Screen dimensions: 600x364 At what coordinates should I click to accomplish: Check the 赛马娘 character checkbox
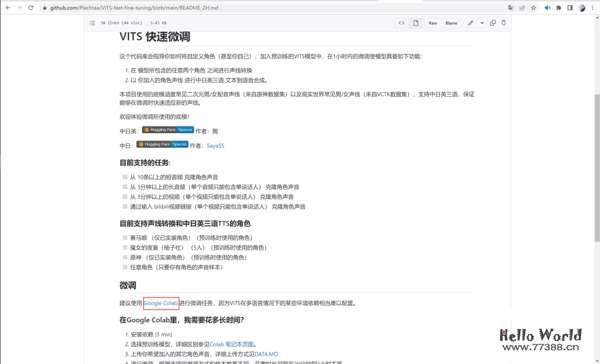point(125,237)
